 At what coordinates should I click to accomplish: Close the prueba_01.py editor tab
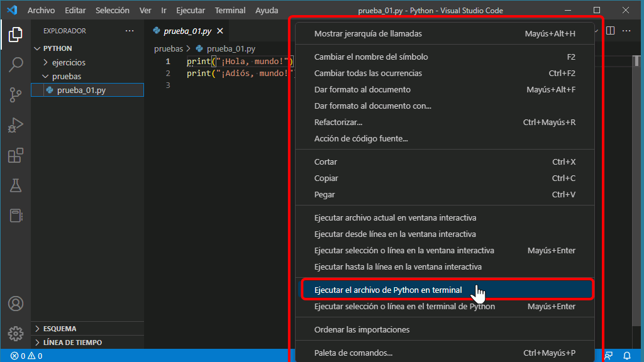click(x=220, y=31)
